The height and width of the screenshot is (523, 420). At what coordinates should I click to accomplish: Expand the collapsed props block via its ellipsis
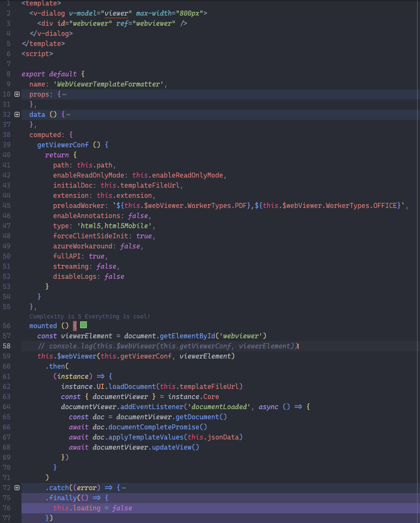64,94
